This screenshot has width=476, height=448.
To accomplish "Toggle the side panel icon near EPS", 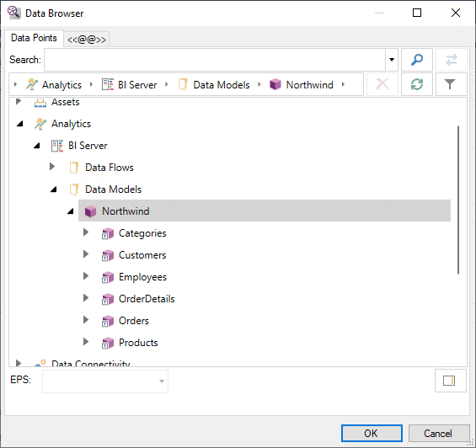I will (x=449, y=381).
